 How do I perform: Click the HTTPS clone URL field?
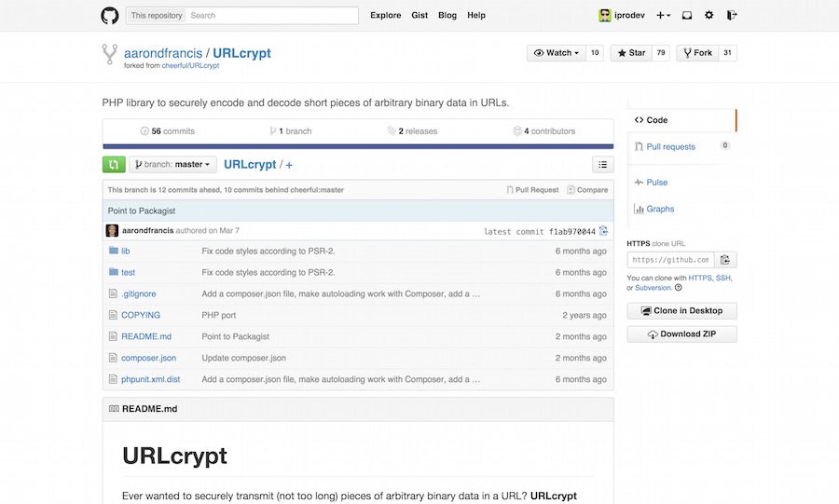(670, 260)
